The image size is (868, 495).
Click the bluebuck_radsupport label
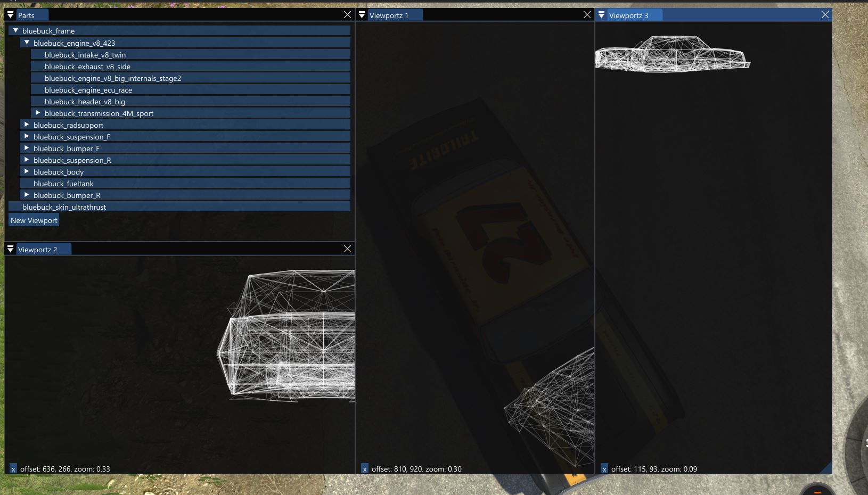[x=68, y=125]
